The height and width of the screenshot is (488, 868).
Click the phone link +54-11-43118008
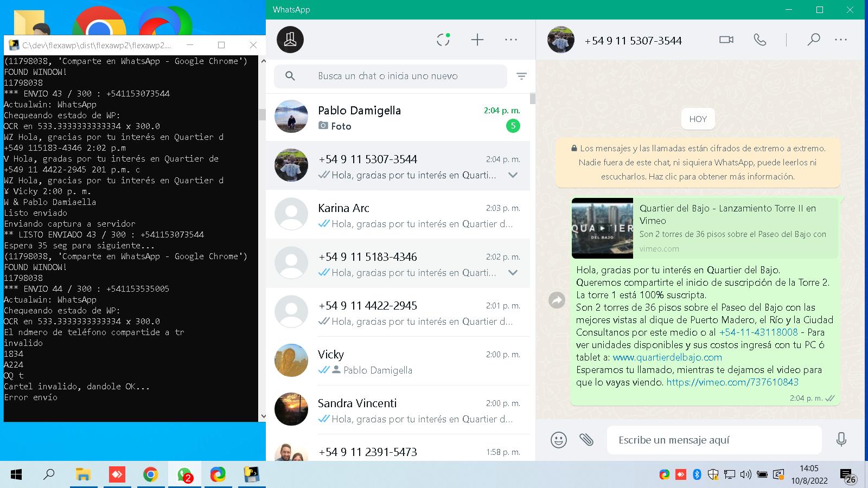758,332
